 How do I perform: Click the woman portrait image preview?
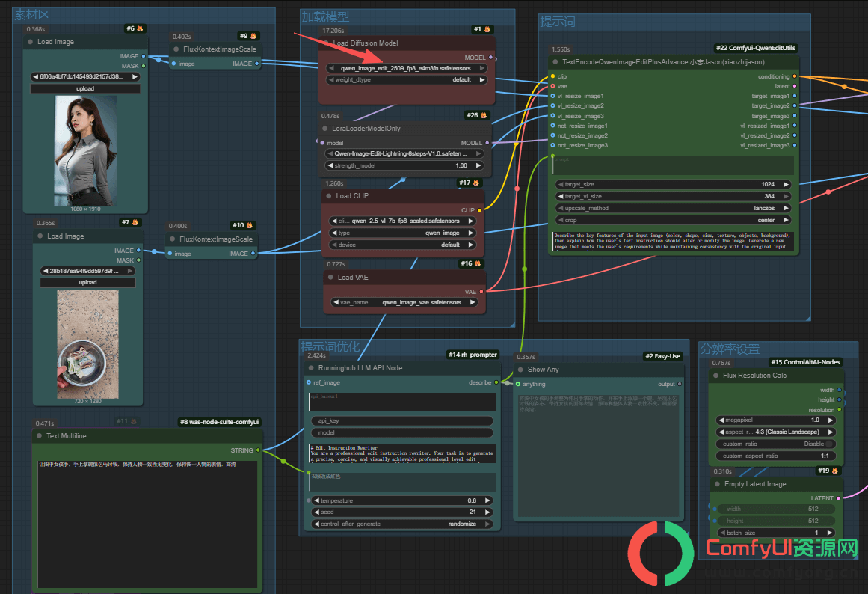(85, 150)
